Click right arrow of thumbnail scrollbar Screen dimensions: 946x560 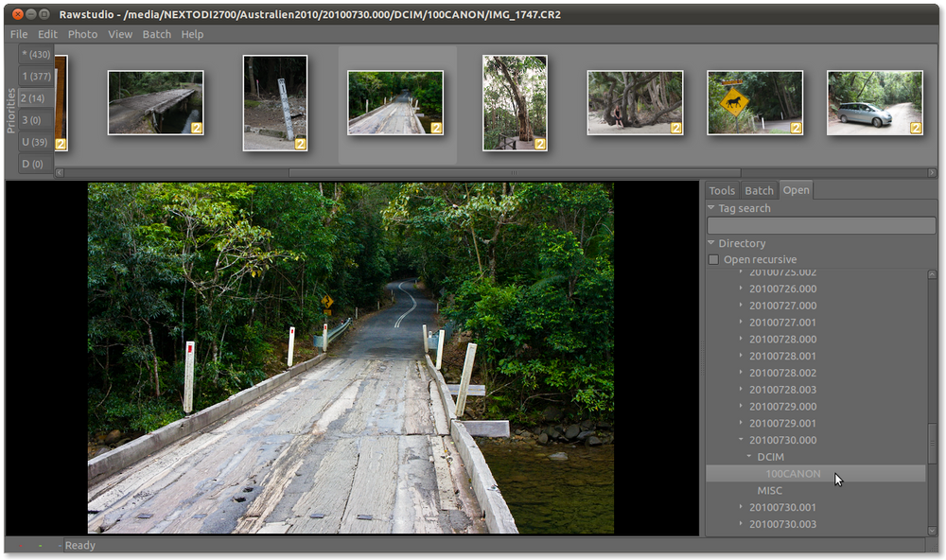[x=932, y=172]
